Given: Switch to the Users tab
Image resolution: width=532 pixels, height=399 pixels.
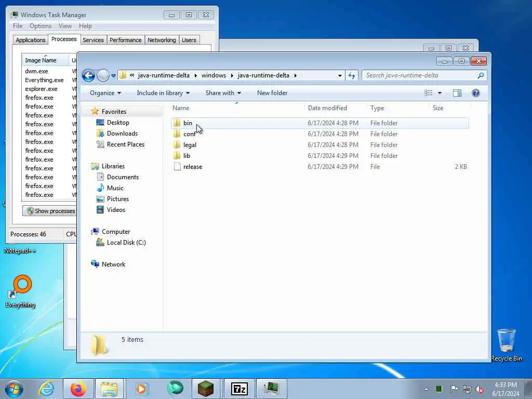Looking at the screenshot, I should (189, 40).
